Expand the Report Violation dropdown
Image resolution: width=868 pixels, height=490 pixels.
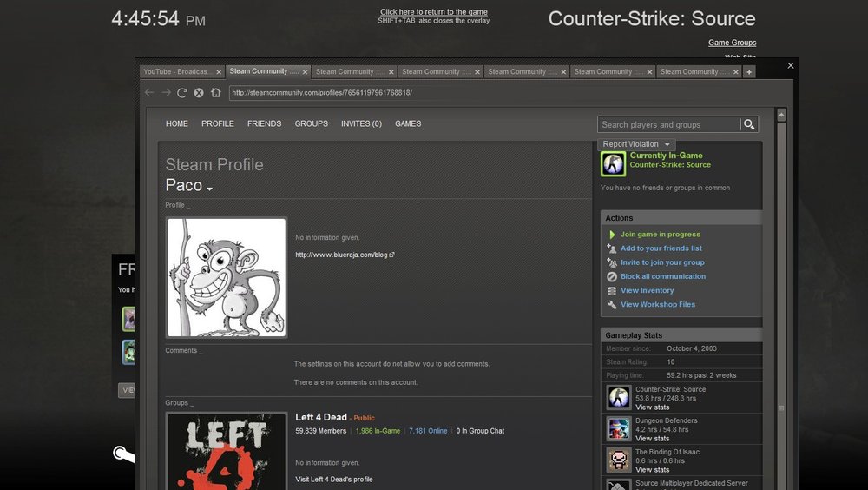coord(636,144)
